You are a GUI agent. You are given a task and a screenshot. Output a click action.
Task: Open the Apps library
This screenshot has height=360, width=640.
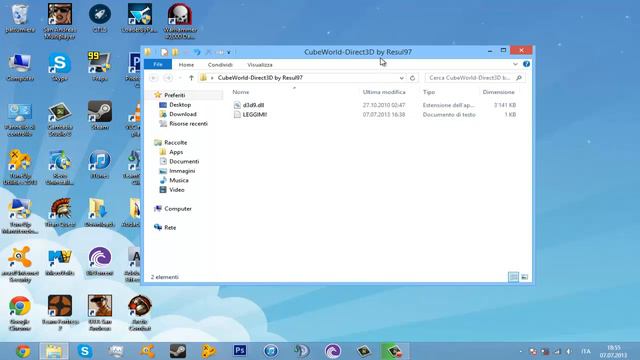tap(176, 152)
